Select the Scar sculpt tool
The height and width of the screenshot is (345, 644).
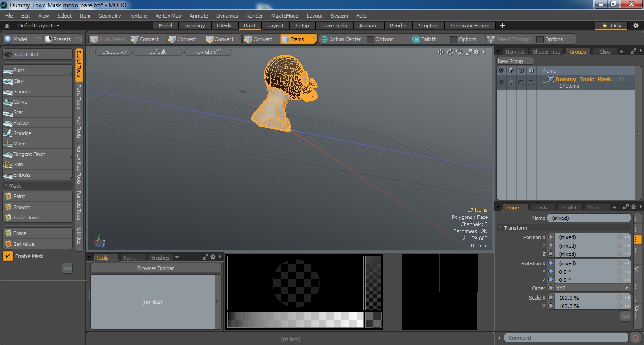point(37,112)
